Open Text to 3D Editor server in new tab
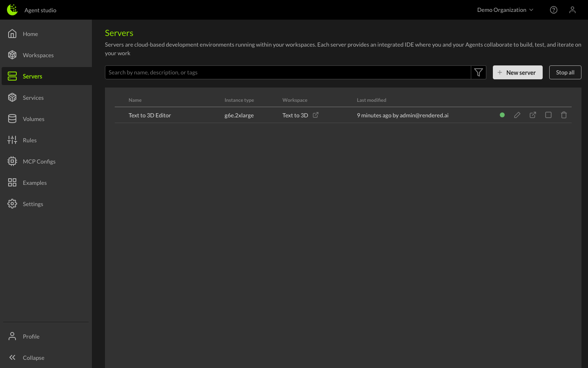 click(x=532, y=115)
